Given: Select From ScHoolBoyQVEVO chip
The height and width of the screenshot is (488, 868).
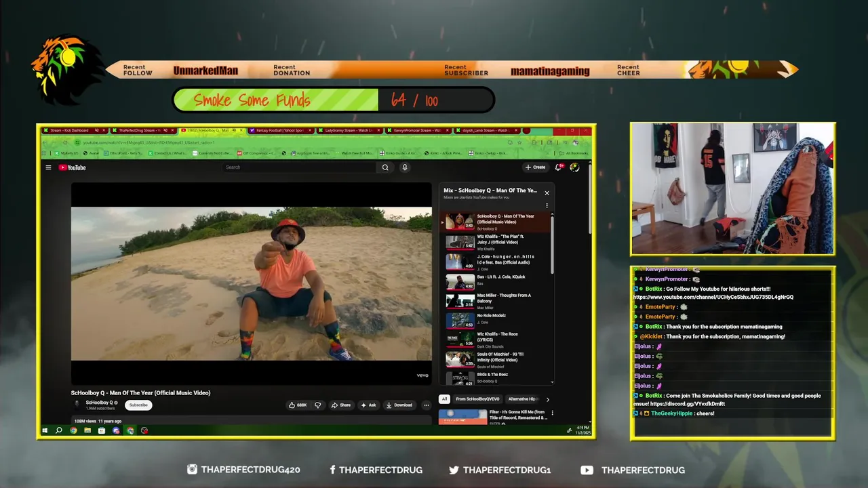Looking at the screenshot, I should point(477,399).
